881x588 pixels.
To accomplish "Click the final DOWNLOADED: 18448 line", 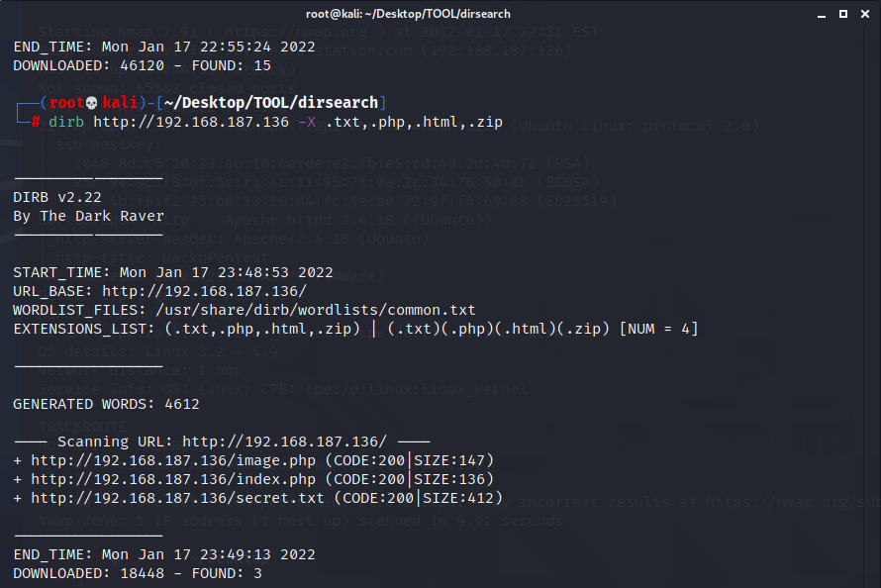I will (x=138, y=573).
